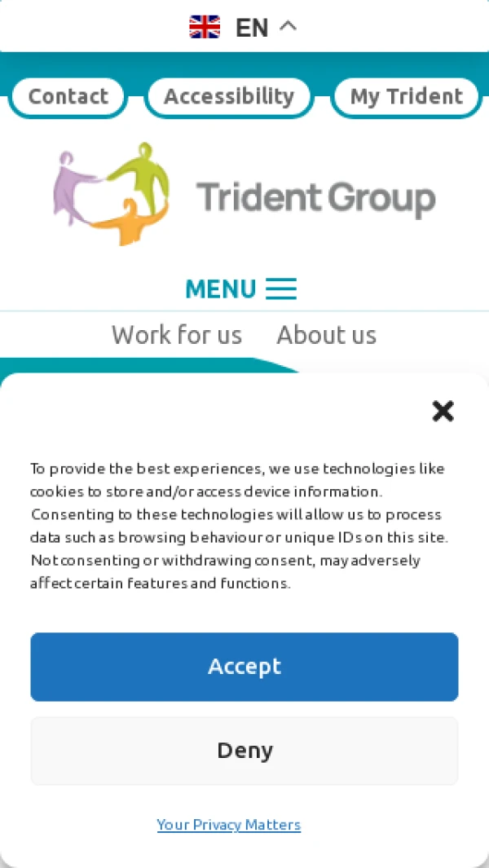Go to My Trident

click(407, 97)
